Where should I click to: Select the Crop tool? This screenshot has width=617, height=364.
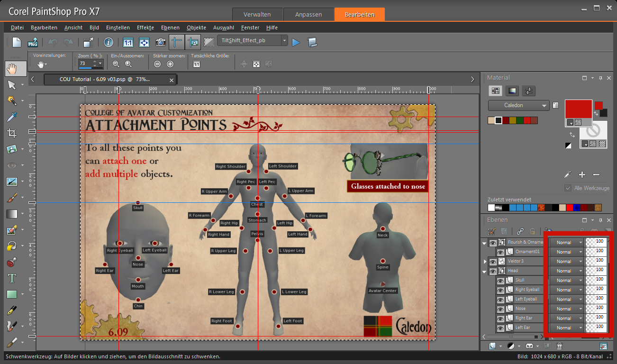tap(12, 133)
